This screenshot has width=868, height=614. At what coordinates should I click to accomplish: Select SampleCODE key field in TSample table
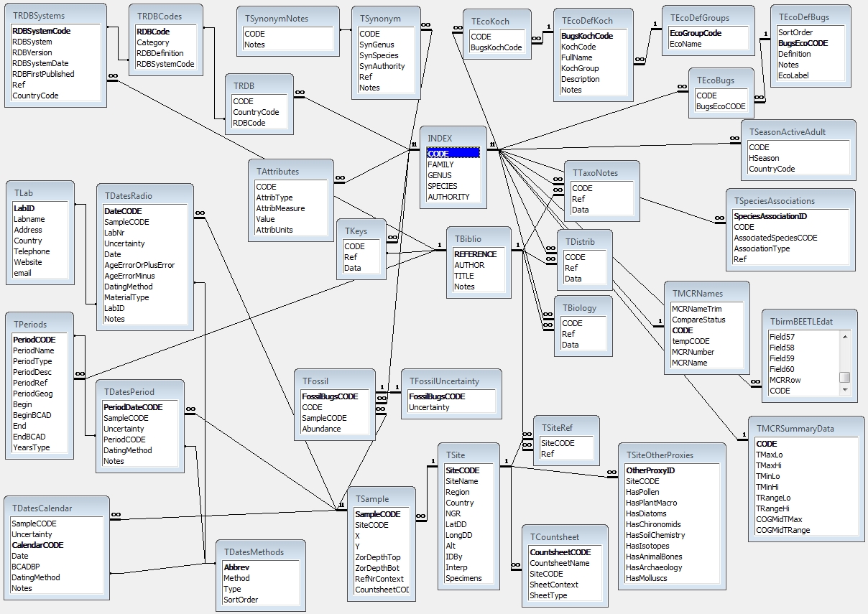tap(378, 514)
